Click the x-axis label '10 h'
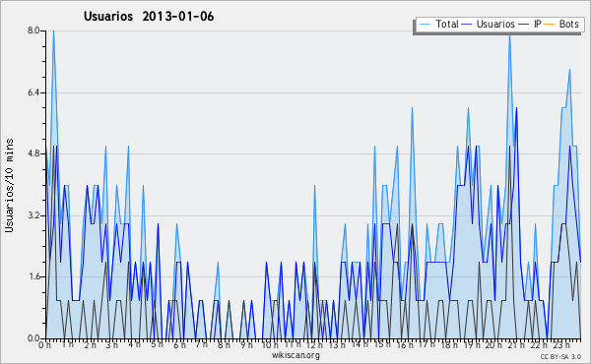This screenshot has width=591, height=364. 270,344
